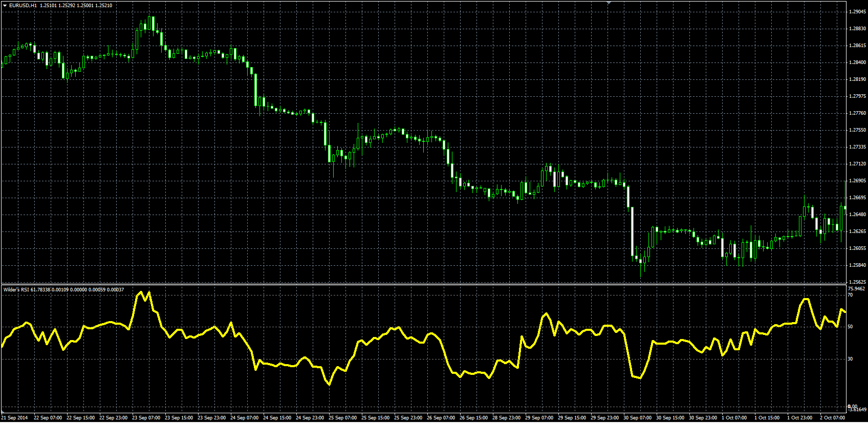Open the chart menu triangle beside EURUSD,H1
The width and height of the screenshot is (868, 423).
(5, 5)
